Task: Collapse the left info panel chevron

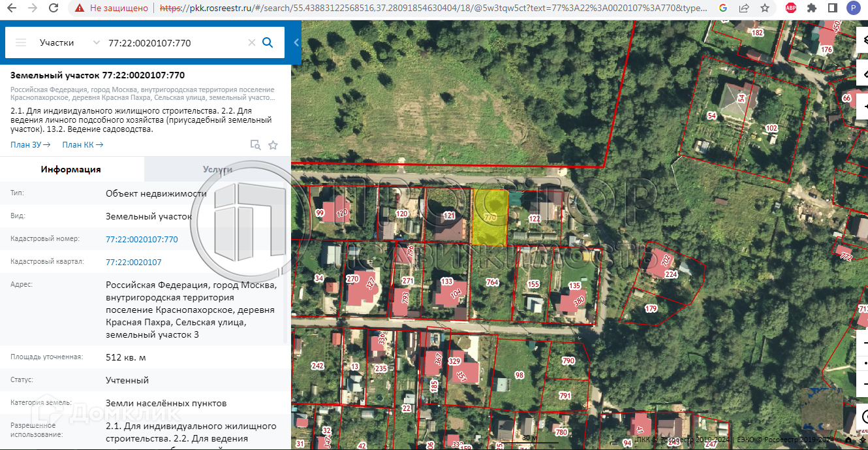Action: [x=296, y=42]
